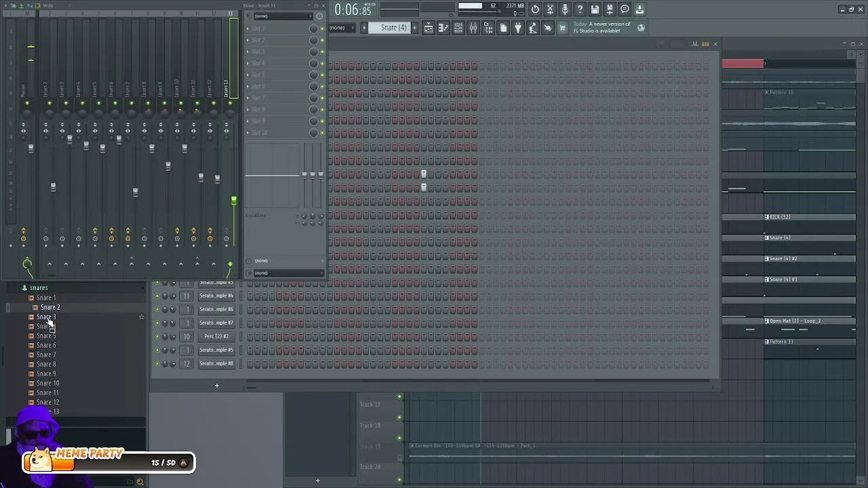Click the Insert 9 volume fader
The image size is (868, 488).
(x=168, y=165)
